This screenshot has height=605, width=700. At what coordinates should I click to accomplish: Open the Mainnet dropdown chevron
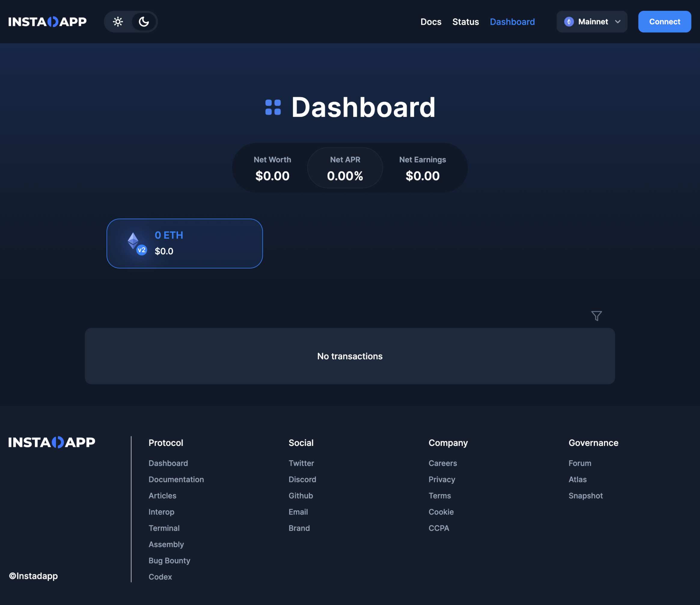pyautogui.click(x=619, y=21)
